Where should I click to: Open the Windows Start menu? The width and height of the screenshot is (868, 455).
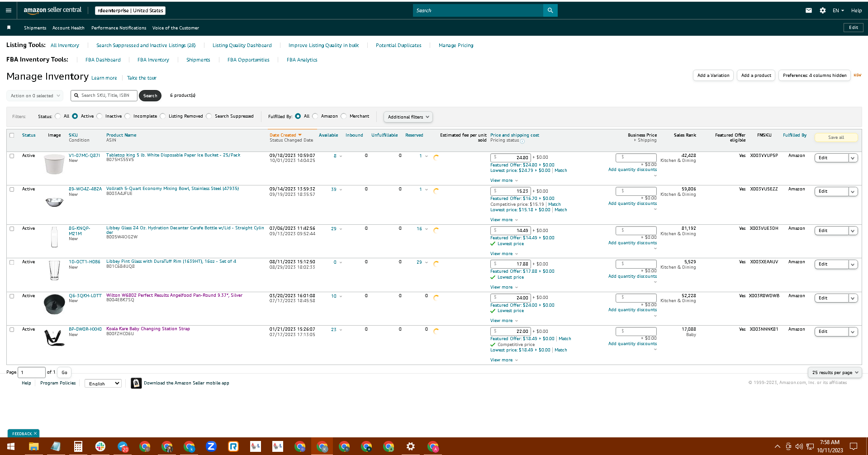click(11, 446)
